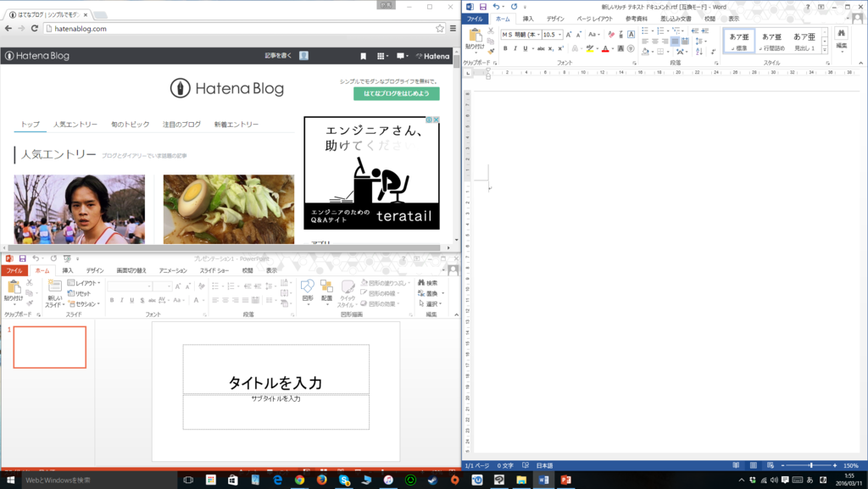Open the 人気エントリー tab link
Screen dimensions: 868x489
pyautogui.click(x=75, y=125)
